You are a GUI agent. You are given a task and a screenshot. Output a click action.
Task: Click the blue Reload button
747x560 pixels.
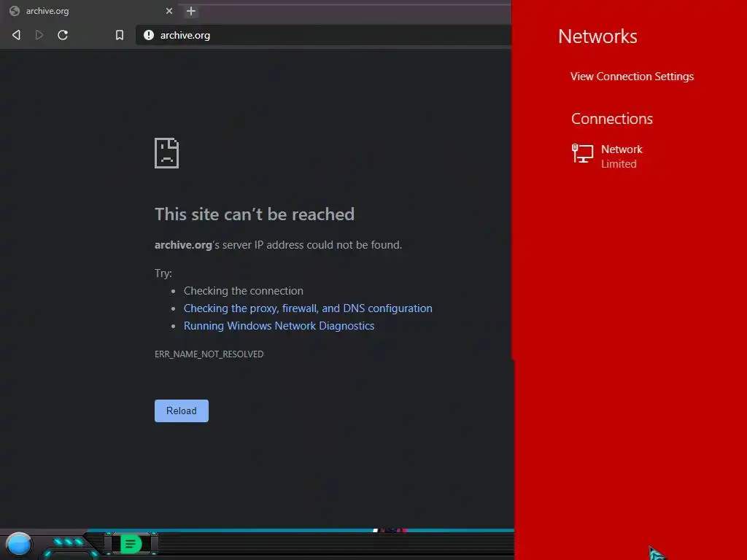182,411
